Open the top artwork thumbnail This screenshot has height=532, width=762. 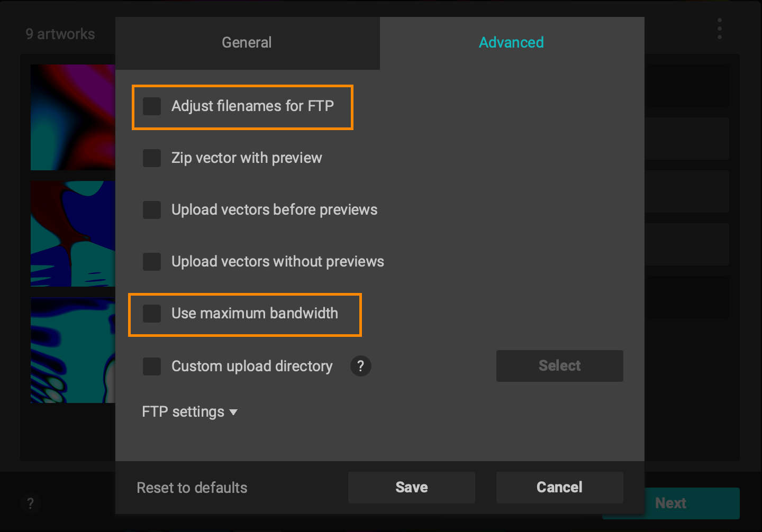[x=72, y=117]
